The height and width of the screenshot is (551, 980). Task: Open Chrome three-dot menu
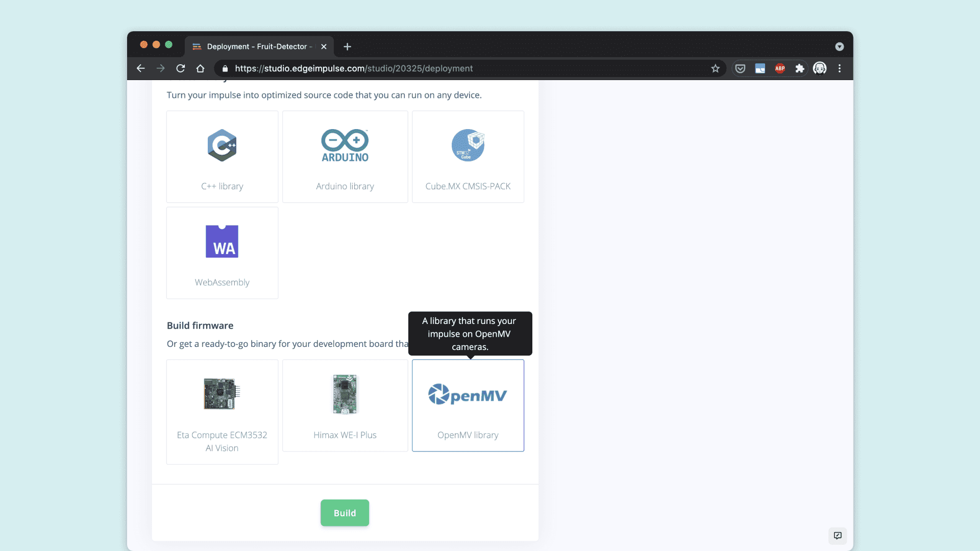coord(840,68)
